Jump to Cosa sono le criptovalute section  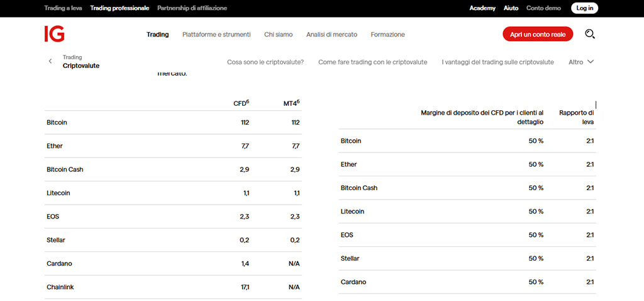click(265, 62)
